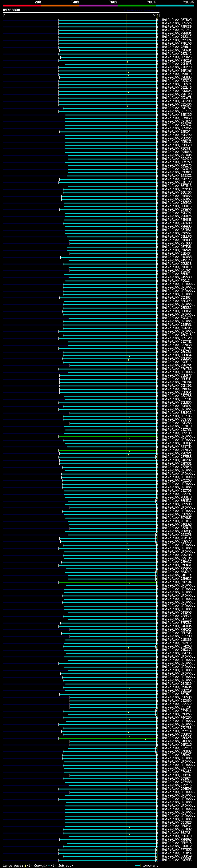The height and width of the screenshot is (868, 197).
Task: Click query gap marker in the UniRef100_O22430 row
Action: point(127,106)
